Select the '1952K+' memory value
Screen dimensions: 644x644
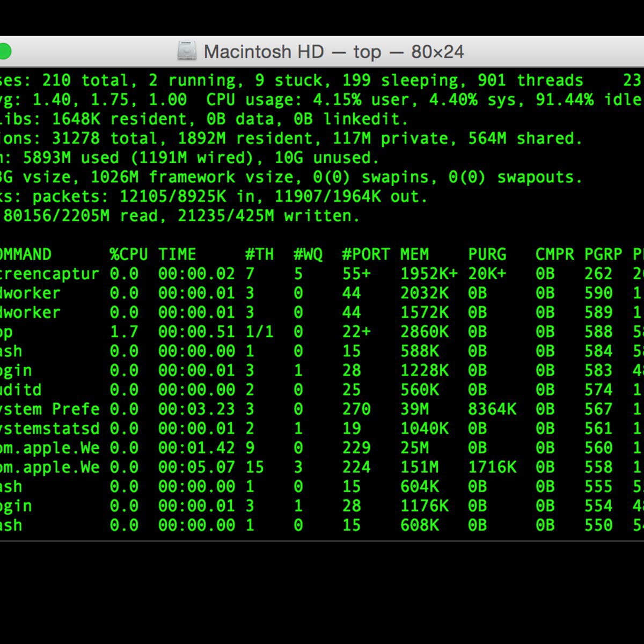tap(429, 274)
